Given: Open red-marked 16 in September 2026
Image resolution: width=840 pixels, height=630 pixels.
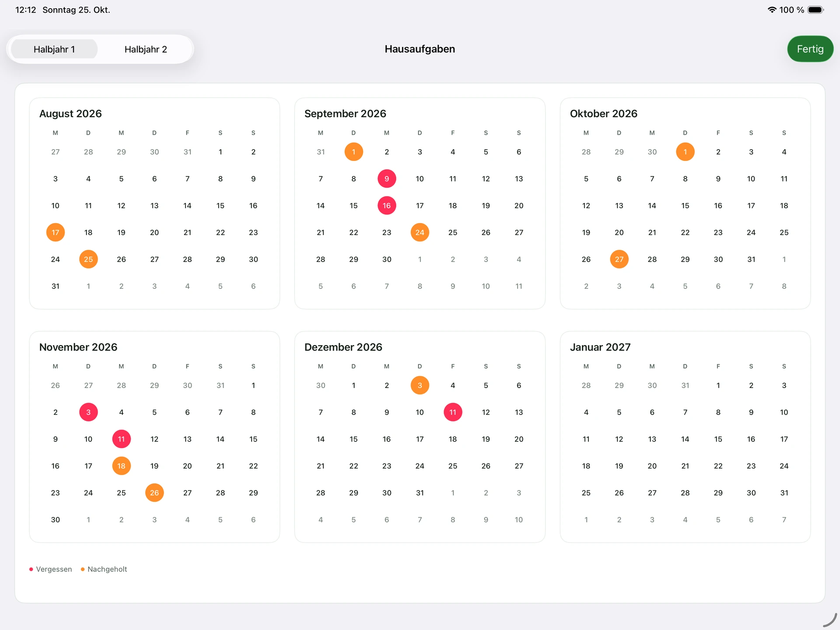Looking at the screenshot, I should tap(387, 206).
